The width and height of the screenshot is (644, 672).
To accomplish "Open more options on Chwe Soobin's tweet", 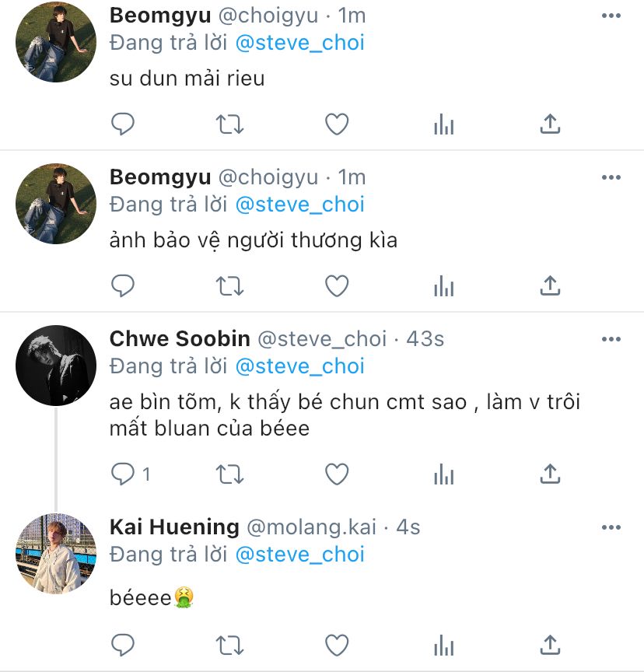I will 611,339.
